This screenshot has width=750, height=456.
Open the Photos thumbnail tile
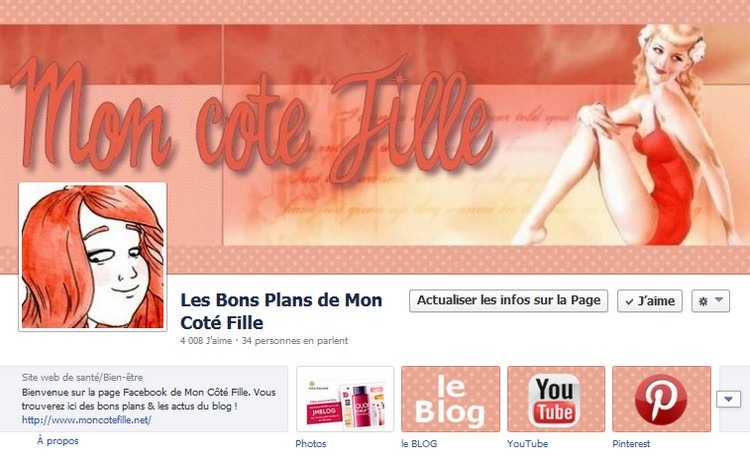[x=345, y=399]
